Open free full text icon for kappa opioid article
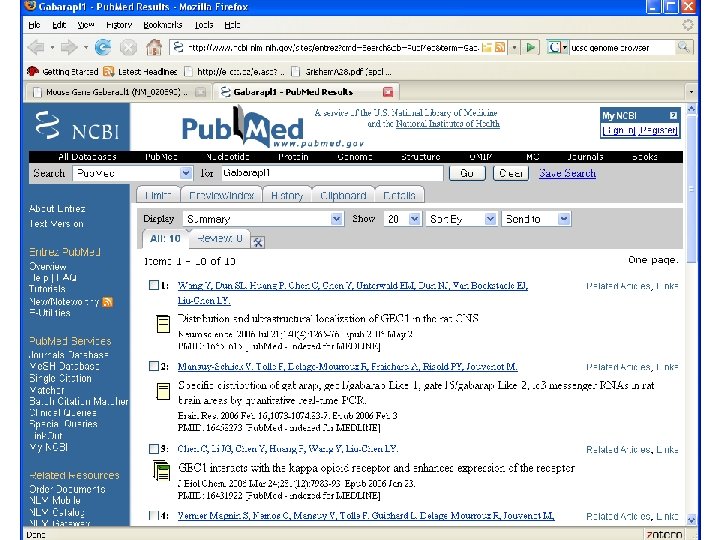720x540 pixels. coord(161,470)
